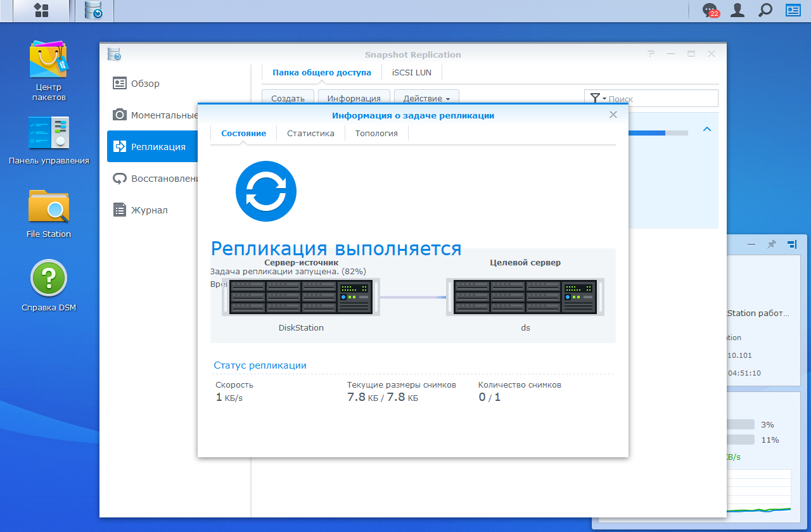Switch to the iSCSI LUN tab
This screenshot has height=532, width=811.
(x=412, y=73)
